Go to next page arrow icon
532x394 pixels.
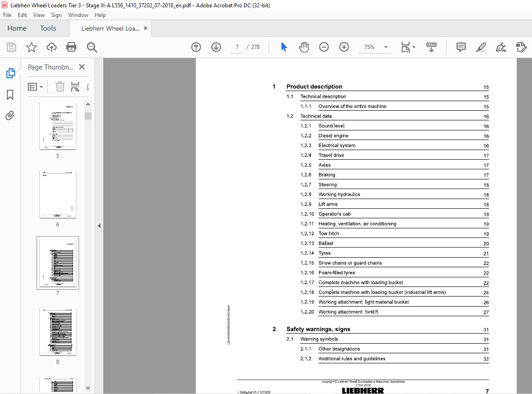[216, 47]
